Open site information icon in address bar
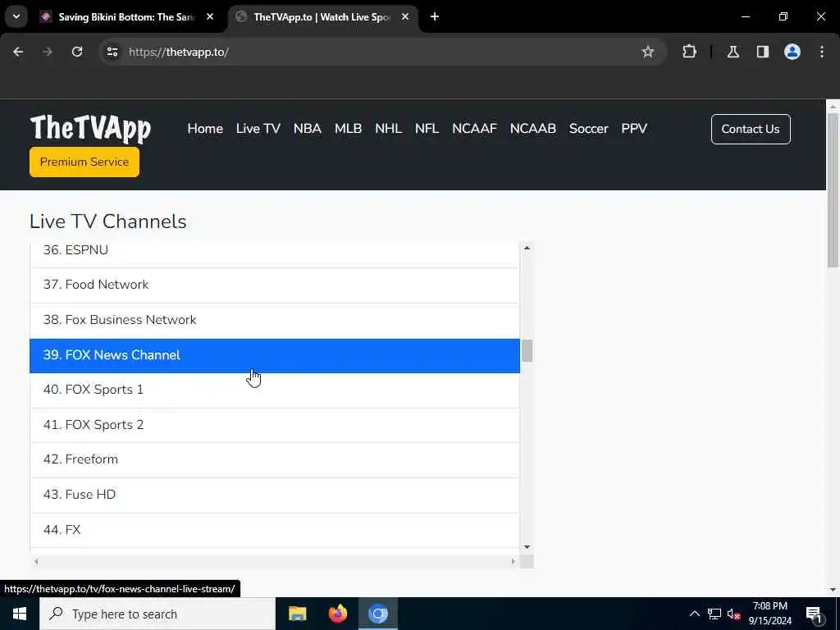 tap(112, 52)
